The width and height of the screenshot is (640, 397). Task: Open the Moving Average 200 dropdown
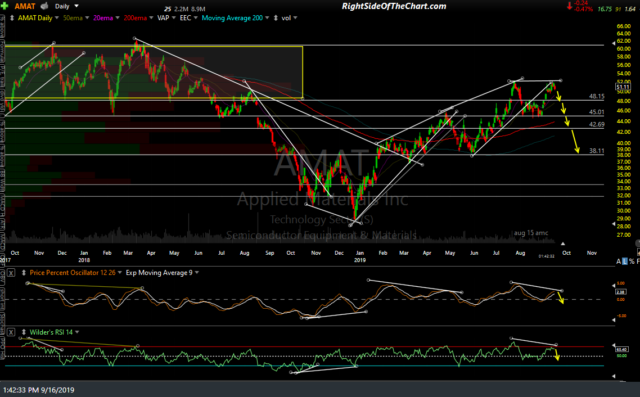coord(267,18)
